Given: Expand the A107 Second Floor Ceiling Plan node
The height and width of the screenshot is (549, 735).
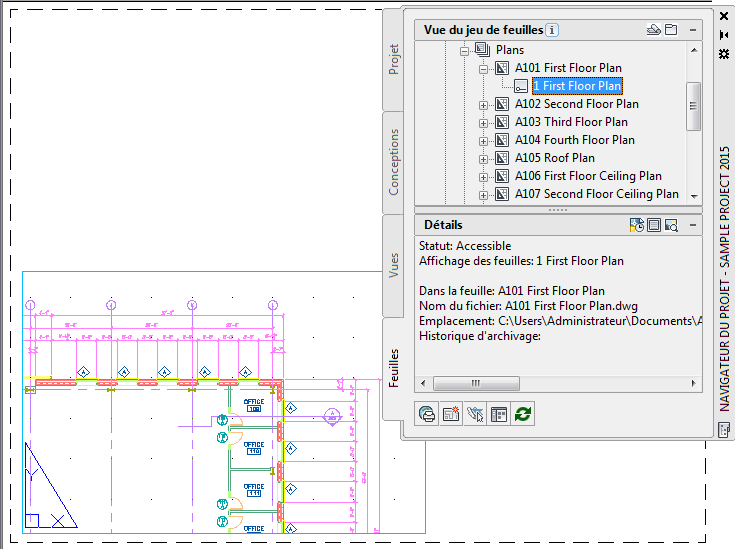Looking at the screenshot, I should pyautogui.click(x=483, y=195).
